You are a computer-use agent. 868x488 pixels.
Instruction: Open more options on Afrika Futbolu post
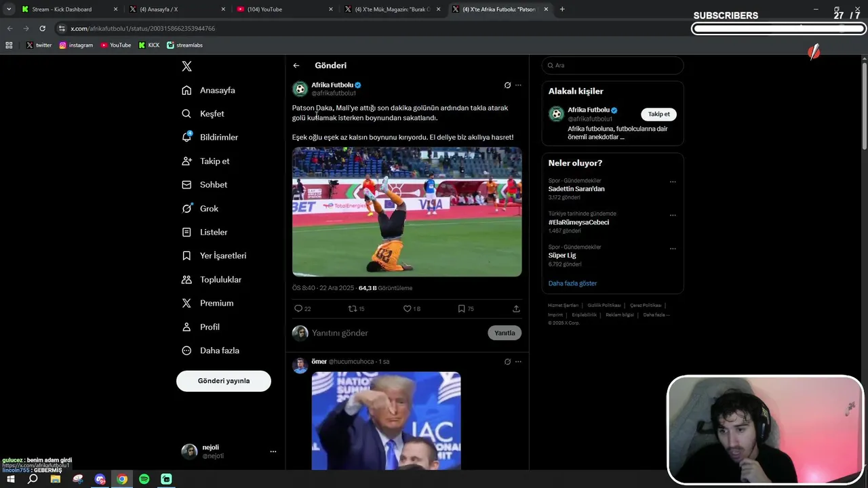[x=518, y=85]
